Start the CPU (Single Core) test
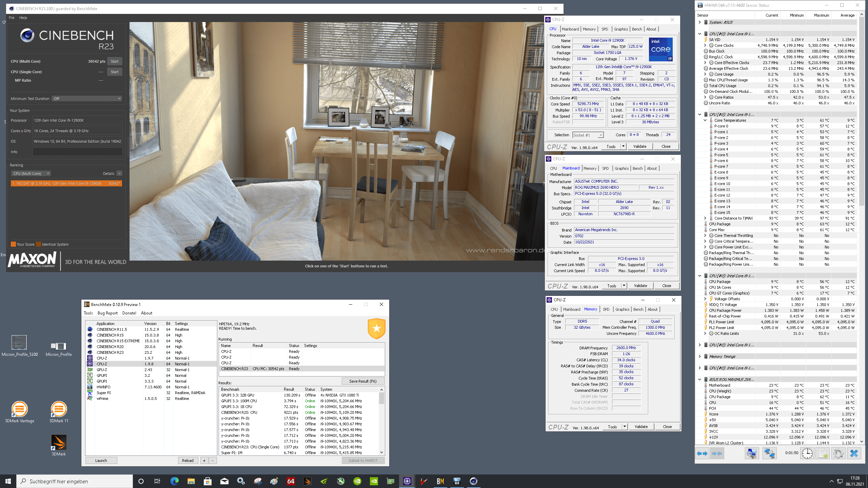 (x=115, y=72)
